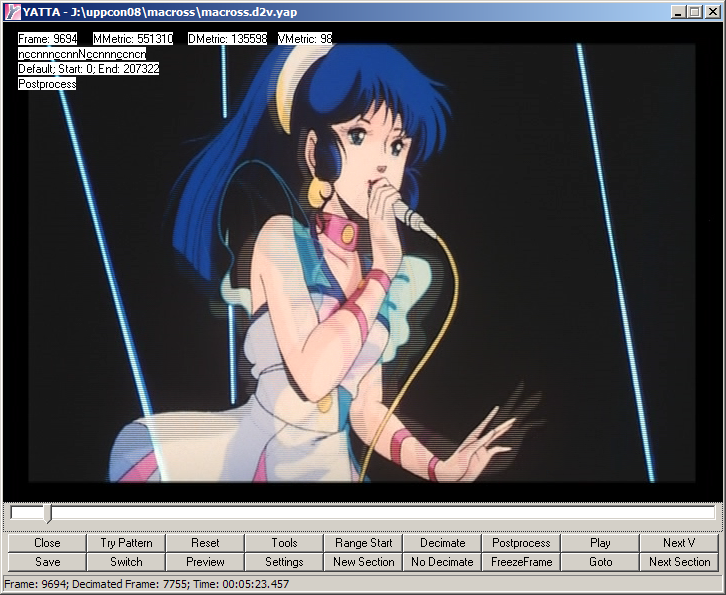726x595 pixels.
Task: Minimize the YATTA window
Action: 678,12
